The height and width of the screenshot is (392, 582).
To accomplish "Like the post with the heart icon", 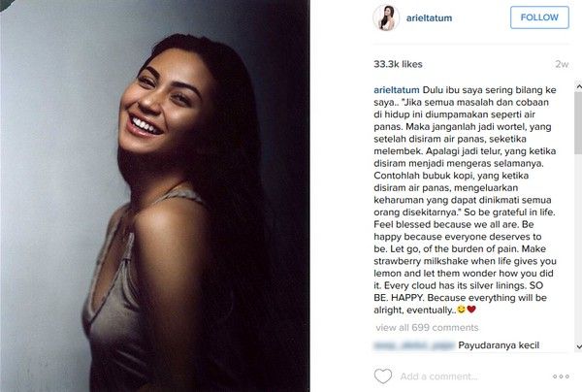I will click(383, 376).
